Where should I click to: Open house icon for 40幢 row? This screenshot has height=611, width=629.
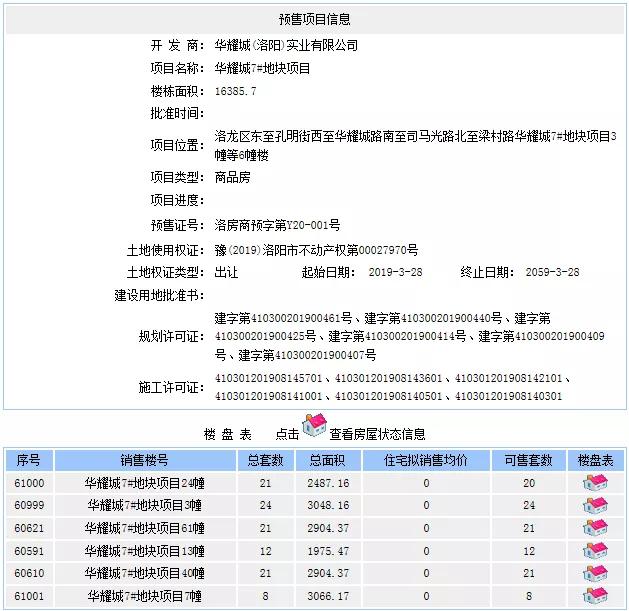point(595,573)
